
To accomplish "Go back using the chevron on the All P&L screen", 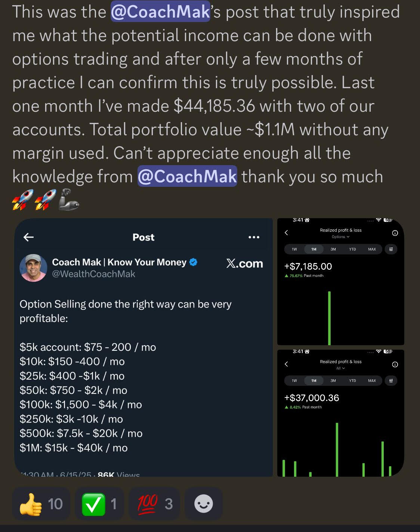I will click(286, 364).
